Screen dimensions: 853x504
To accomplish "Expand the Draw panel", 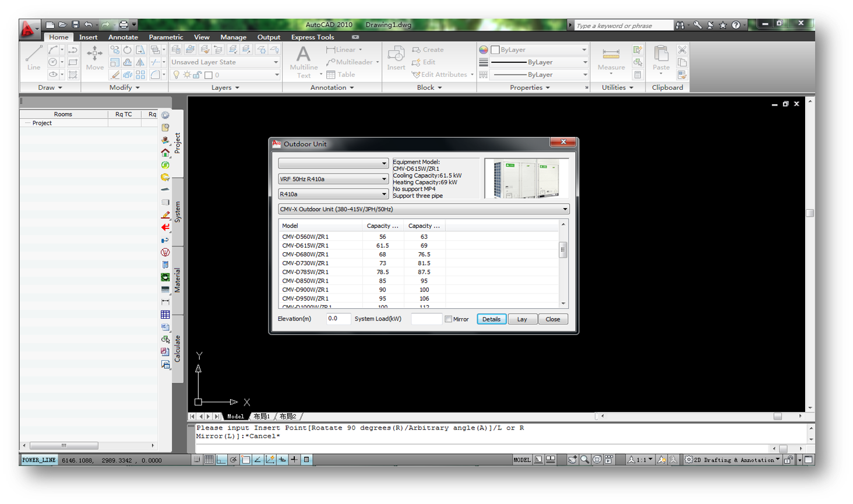I will [x=50, y=87].
